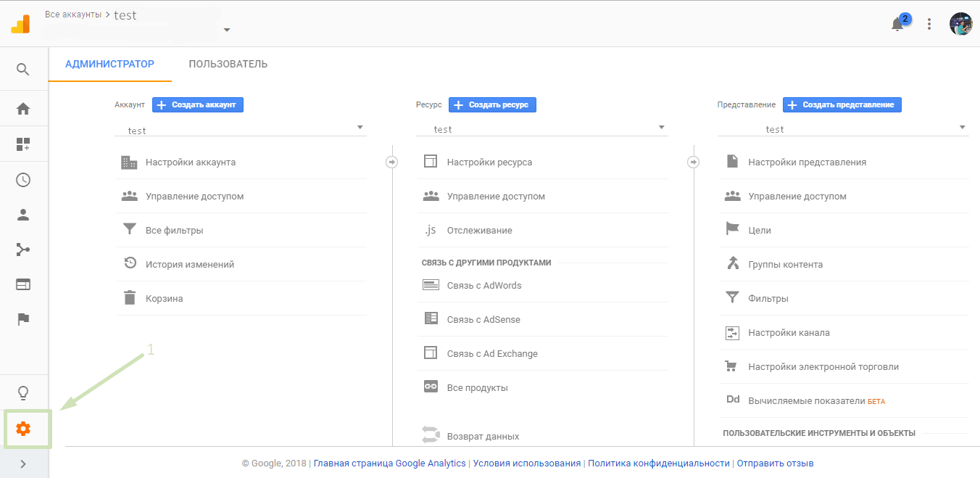Switch to the ПОЛЬЗОВАТЕЛЬ tab
The width and height of the screenshot is (980, 478).
(x=228, y=64)
